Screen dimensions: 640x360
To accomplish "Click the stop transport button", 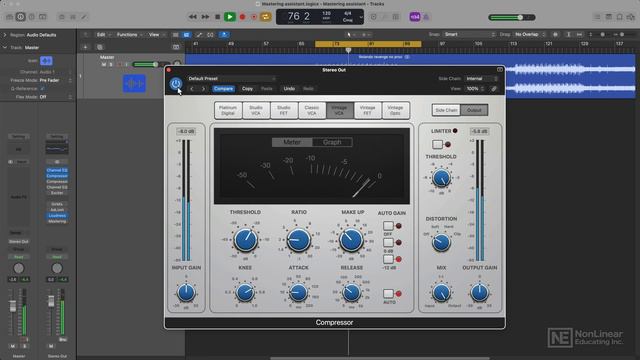I will (x=218, y=17).
